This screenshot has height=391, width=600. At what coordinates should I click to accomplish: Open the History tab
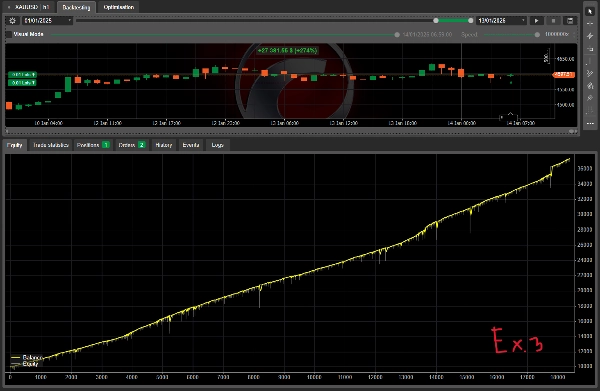163,145
